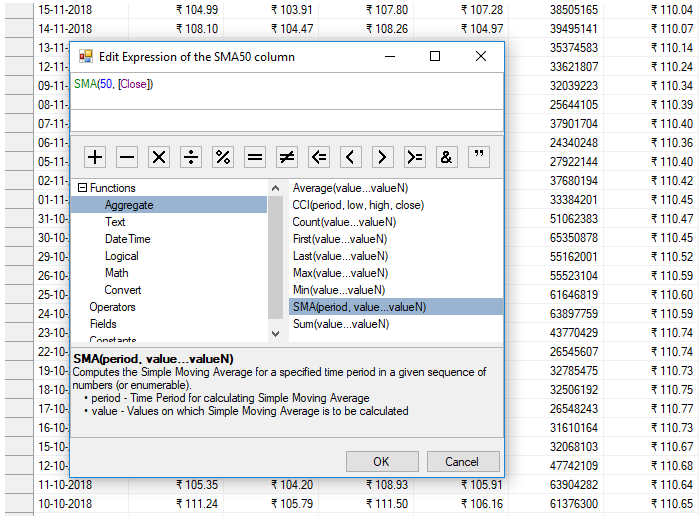
Task: Insert the percent operator
Action: (223, 157)
